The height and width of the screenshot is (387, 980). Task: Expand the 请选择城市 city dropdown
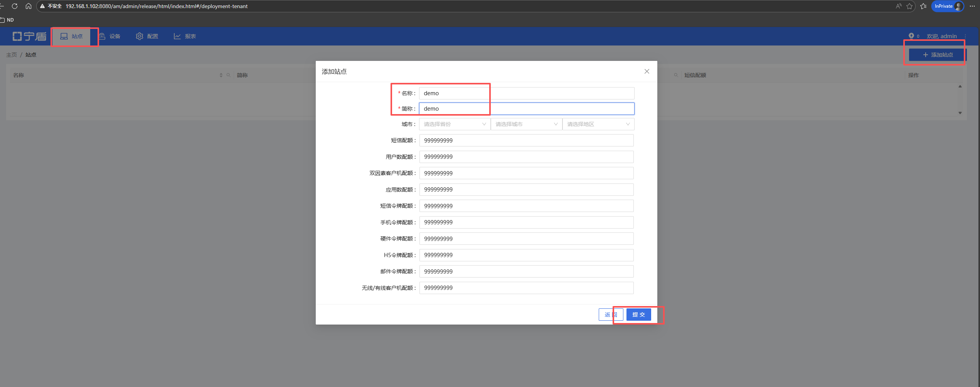coord(526,124)
